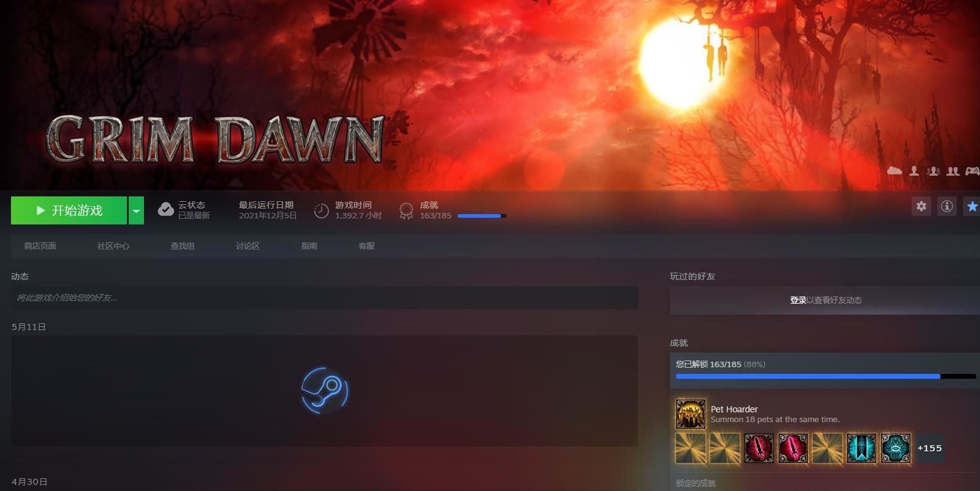
Task: Click the controller support gamepad icon
Action: coord(972,171)
